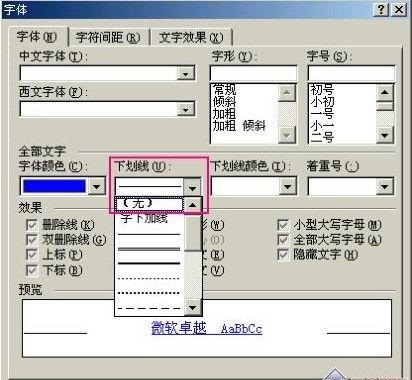Select the dashed underline style
This screenshot has height=380, width=412.
point(149,308)
